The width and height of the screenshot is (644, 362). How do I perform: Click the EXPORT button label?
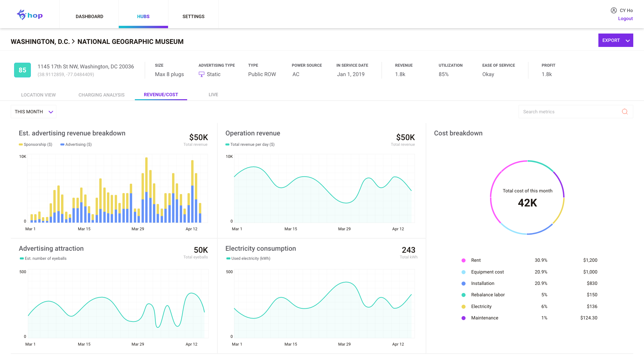611,40
